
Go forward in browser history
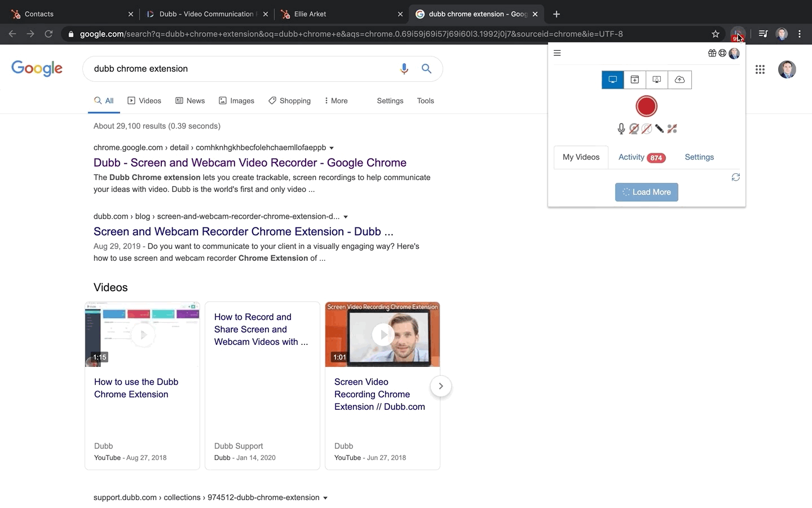click(30, 34)
